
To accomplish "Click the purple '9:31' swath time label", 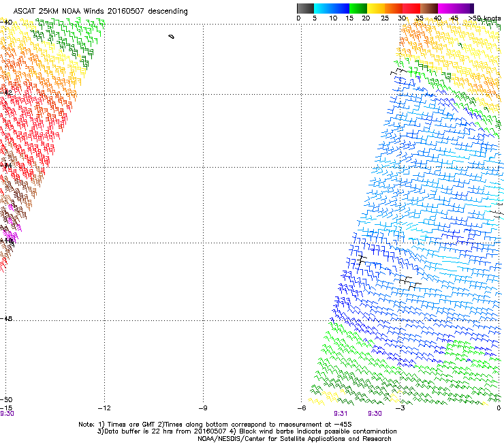I will [x=341, y=414].
